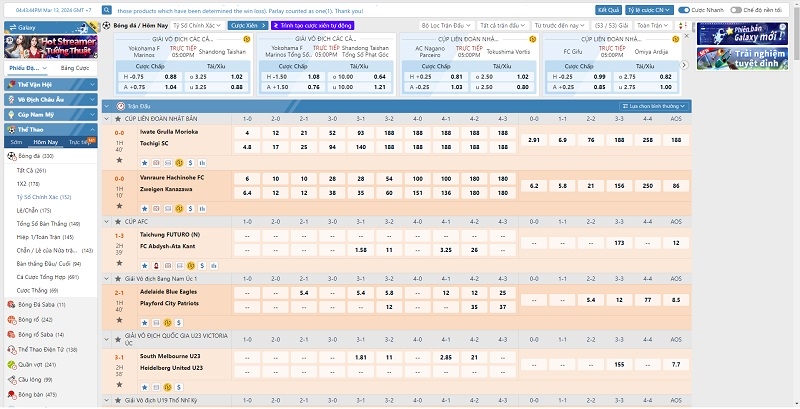This screenshot has width=800, height=409.
Task: Click the Cược Xiên parlay button
Action: [244, 23]
